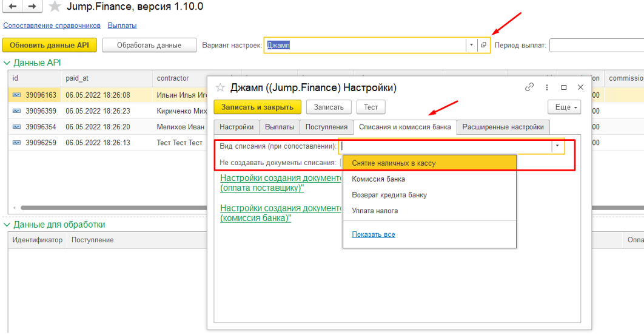Collapse the Данные для обработки section

point(7,225)
